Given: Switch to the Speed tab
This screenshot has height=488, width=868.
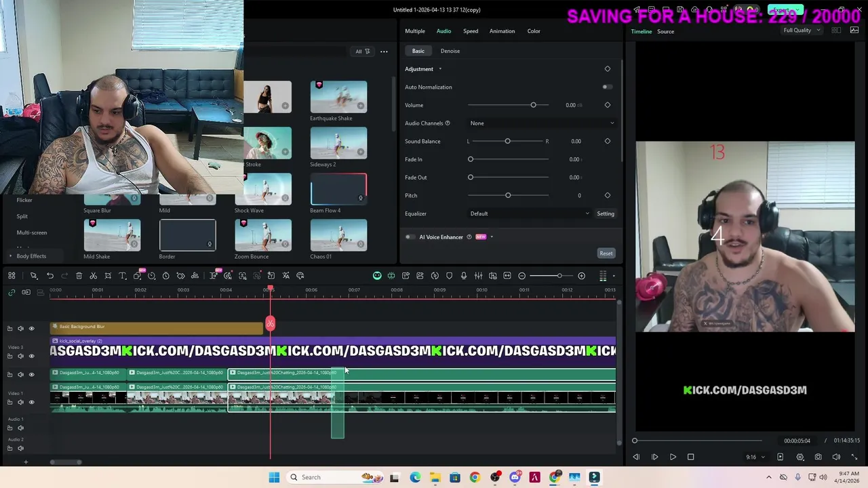Looking at the screenshot, I should click(x=471, y=31).
